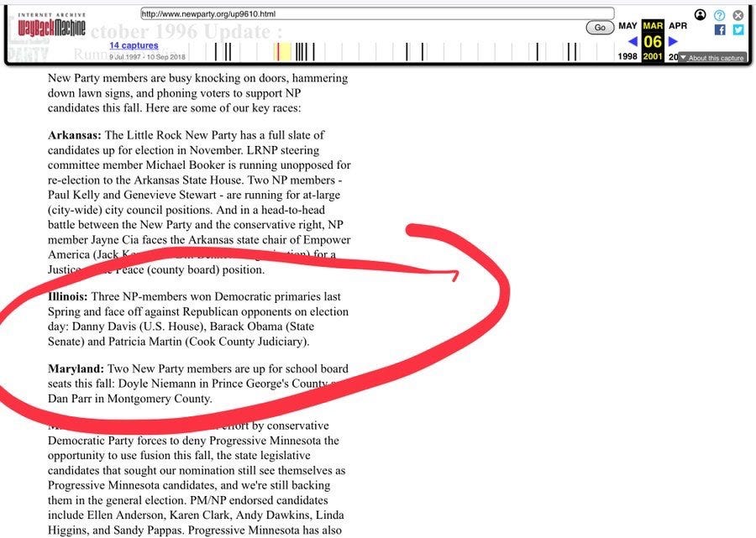Click the text 'Higgins, and Sandy Pappas'

pyautogui.click(x=116, y=530)
